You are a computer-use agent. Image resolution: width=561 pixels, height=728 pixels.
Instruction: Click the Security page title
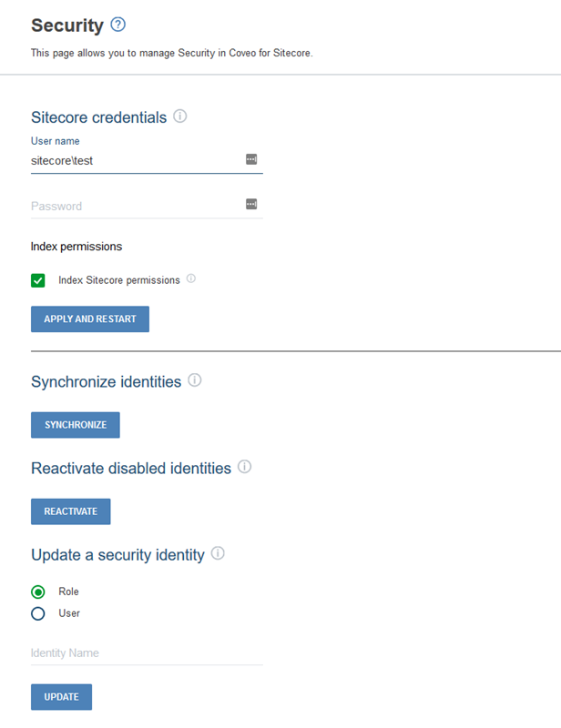[58, 25]
